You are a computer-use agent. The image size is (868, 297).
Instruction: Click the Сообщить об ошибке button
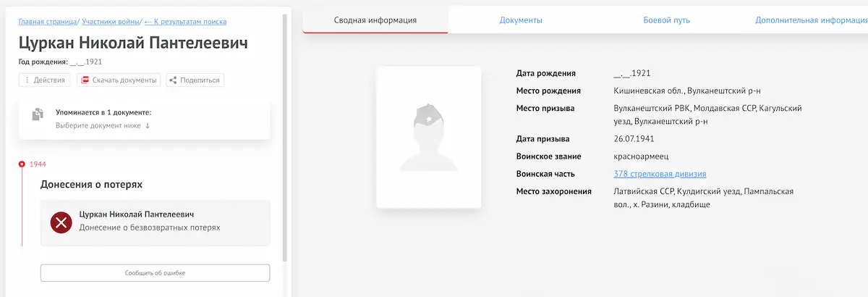point(155,272)
